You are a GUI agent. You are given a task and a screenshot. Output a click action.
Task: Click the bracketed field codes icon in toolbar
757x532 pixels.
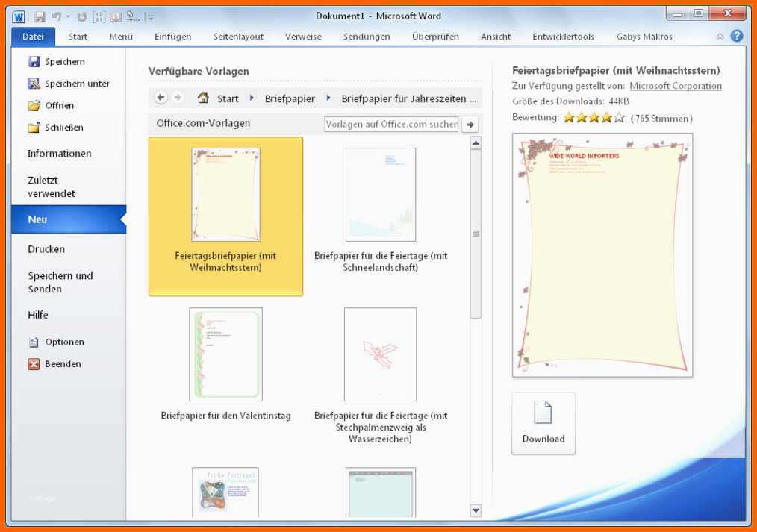[x=99, y=17]
